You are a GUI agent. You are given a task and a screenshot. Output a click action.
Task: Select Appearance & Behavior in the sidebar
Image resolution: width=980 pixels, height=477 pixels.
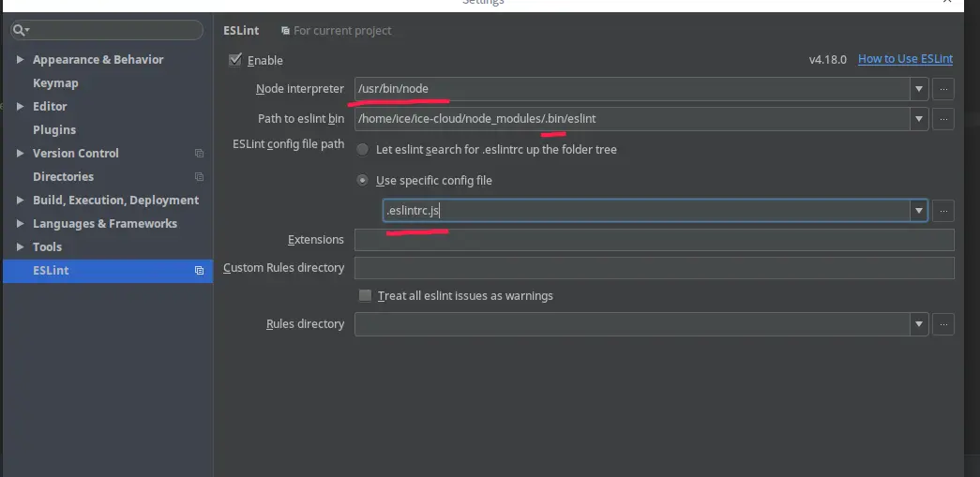[98, 59]
